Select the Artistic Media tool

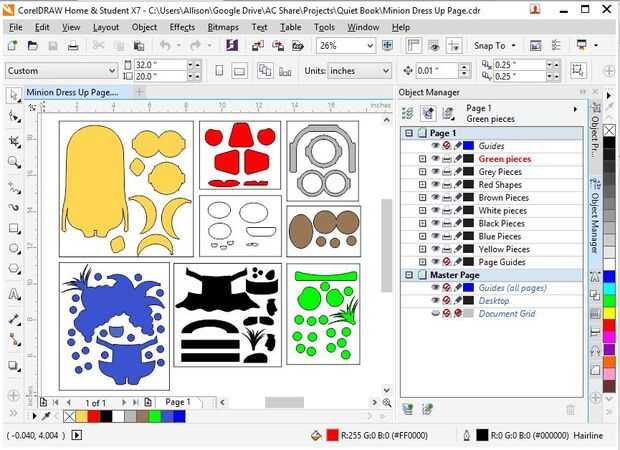click(14, 208)
